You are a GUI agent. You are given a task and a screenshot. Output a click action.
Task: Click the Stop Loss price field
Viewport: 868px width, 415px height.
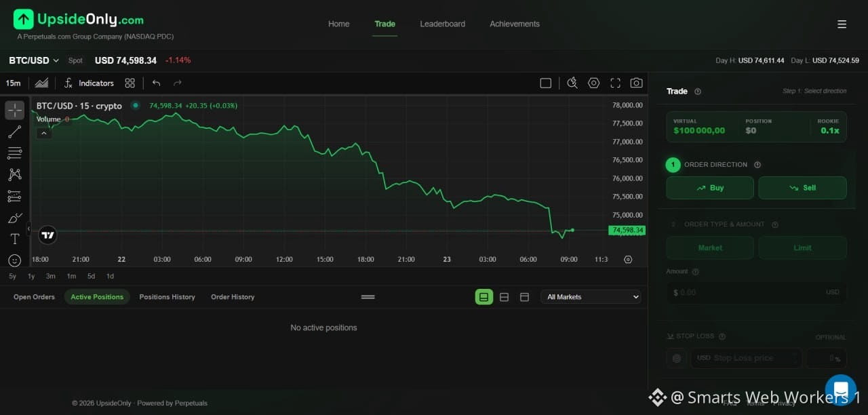point(746,358)
